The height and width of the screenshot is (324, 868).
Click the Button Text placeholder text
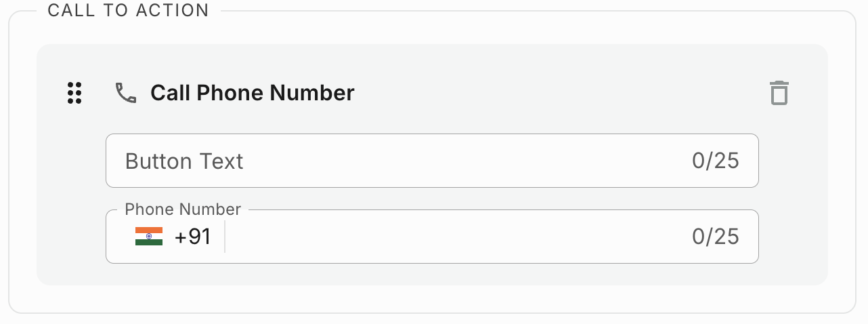(184, 161)
